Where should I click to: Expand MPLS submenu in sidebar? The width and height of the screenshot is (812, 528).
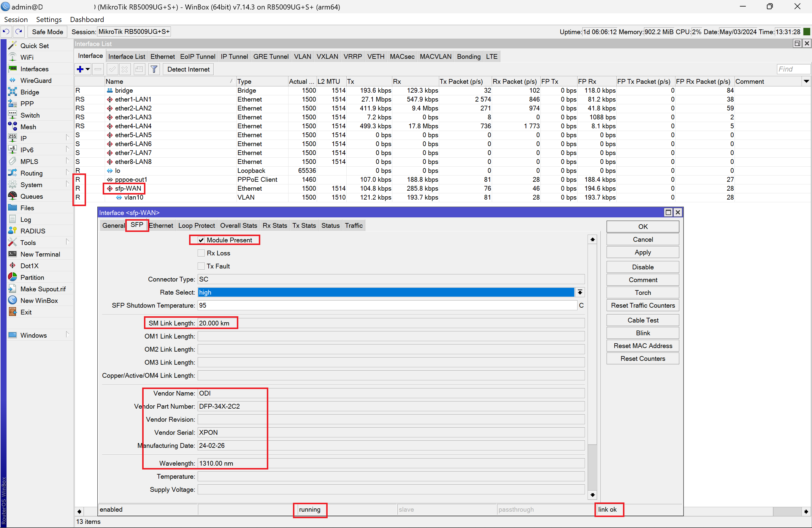point(67,162)
